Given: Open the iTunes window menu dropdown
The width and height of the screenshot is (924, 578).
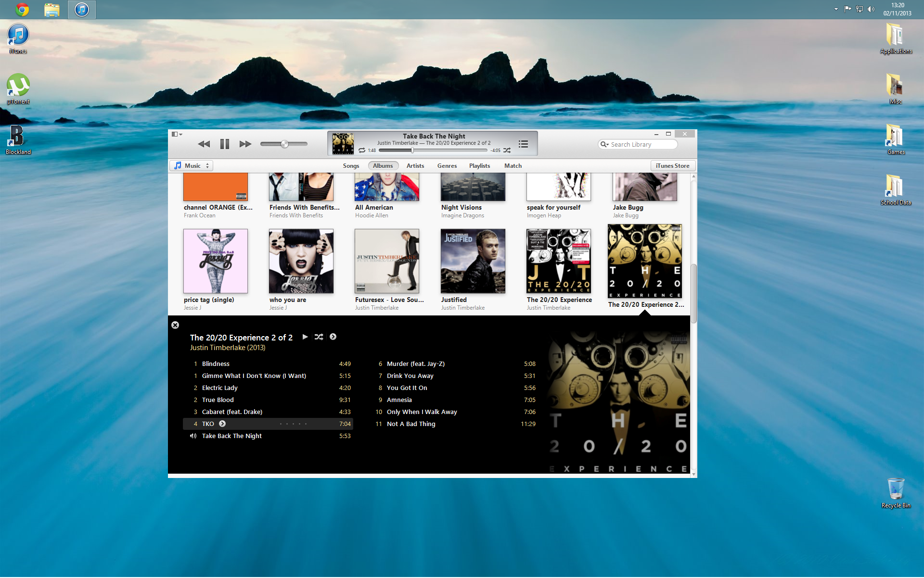Looking at the screenshot, I should point(177,134).
